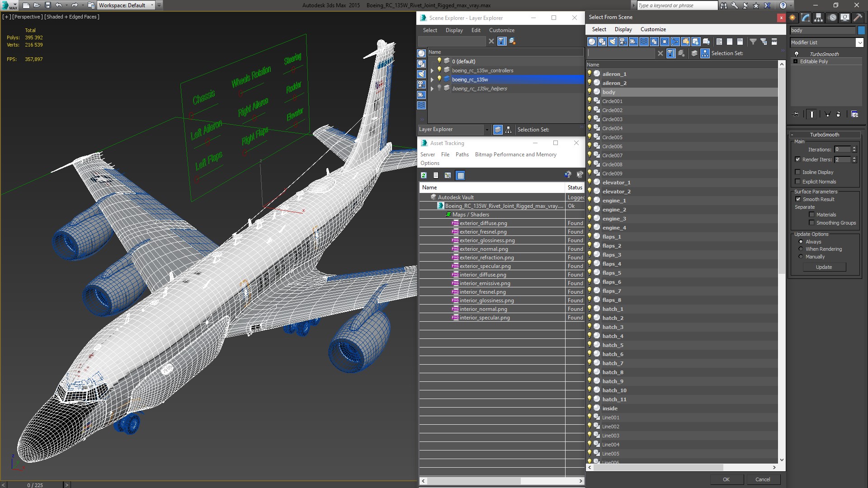
Task: Toggle TurboSmooth modifier lightbulb on/off
Action: 797,54
